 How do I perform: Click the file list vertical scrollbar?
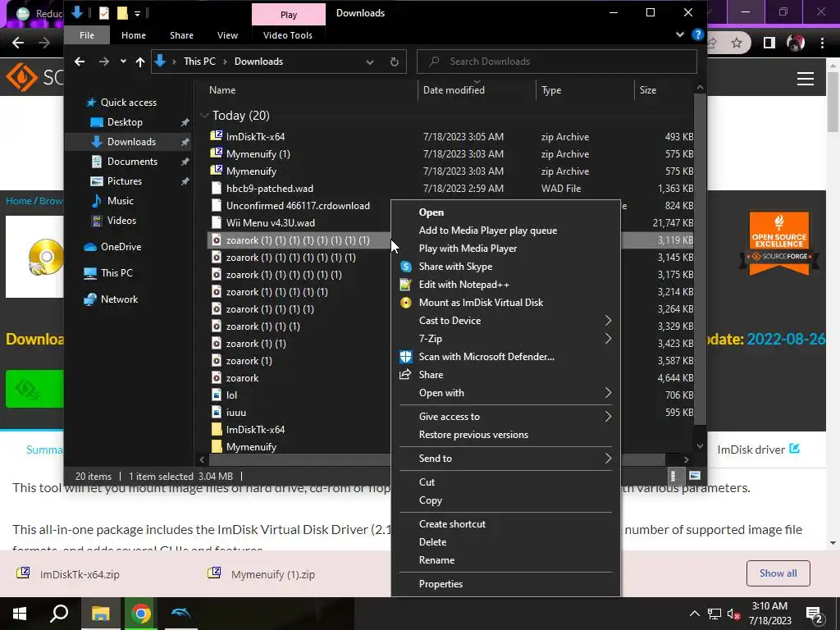pos(700,260)
